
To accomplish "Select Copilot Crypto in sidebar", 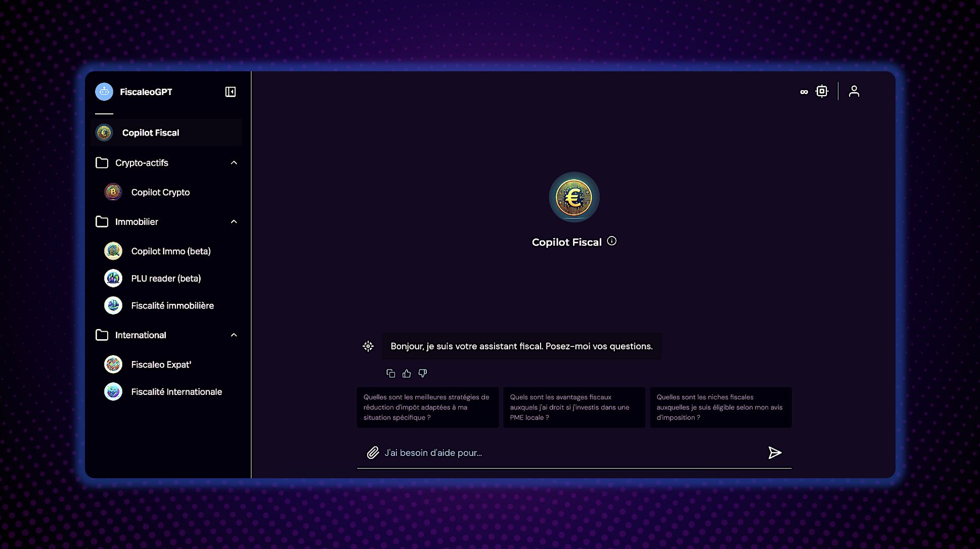I will point(160,192).
